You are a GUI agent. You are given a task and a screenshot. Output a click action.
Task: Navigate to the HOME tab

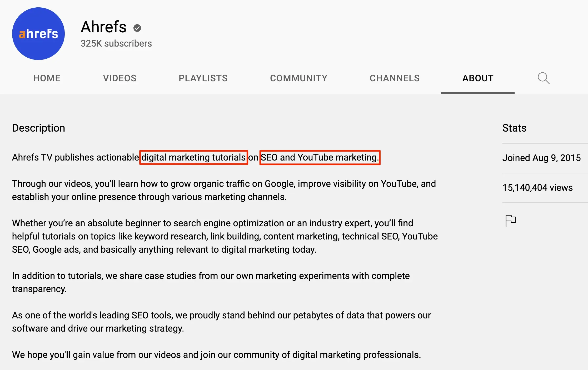47,78
